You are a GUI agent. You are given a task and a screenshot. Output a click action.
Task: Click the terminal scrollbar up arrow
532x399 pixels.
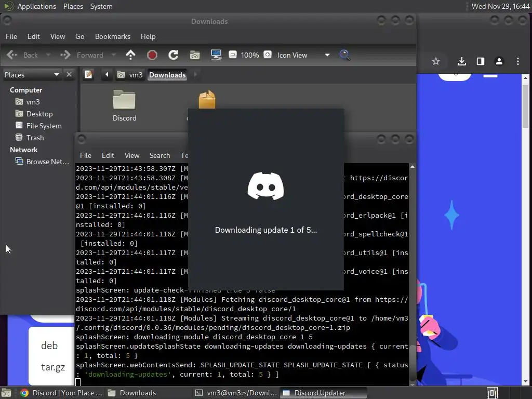(x=413, y=167)
